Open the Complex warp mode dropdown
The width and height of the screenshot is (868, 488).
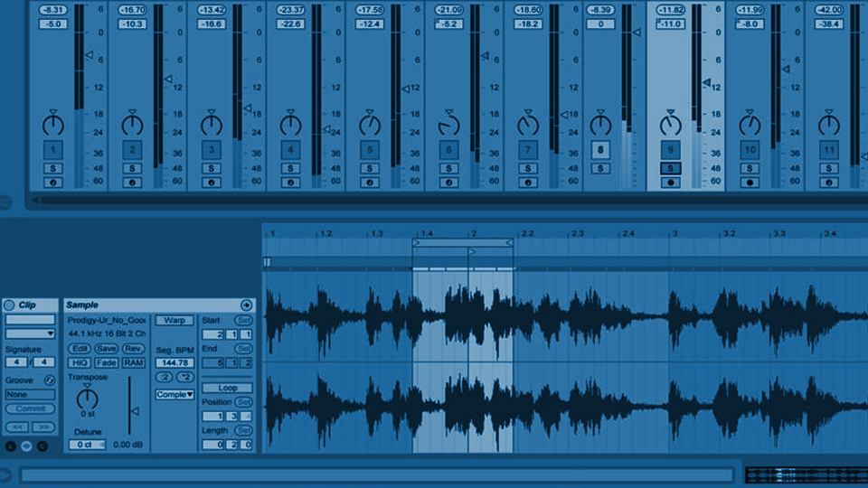(x=175, y=395)
